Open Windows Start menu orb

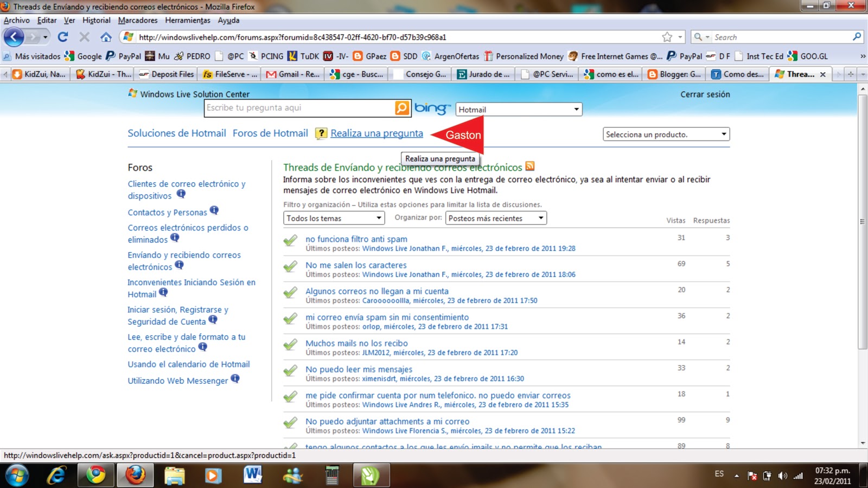click(x=17, y=476)
